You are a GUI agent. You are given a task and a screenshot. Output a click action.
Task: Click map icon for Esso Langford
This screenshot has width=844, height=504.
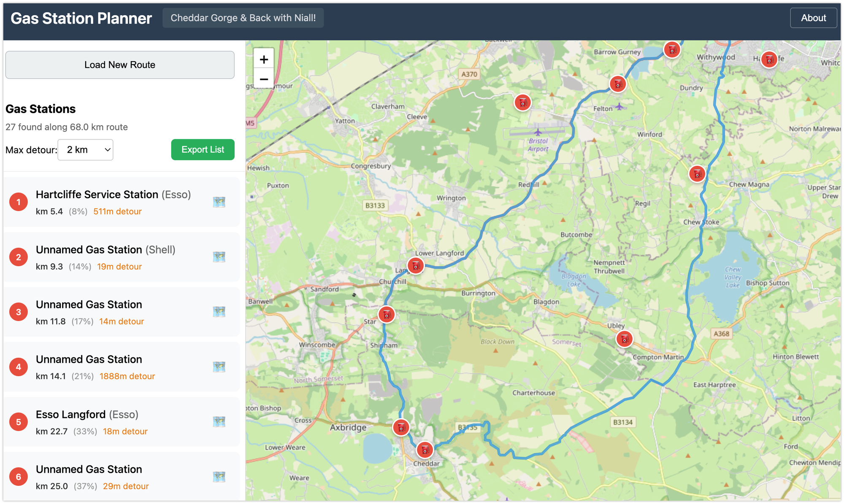pyautogui.click(x=219, y=422)
